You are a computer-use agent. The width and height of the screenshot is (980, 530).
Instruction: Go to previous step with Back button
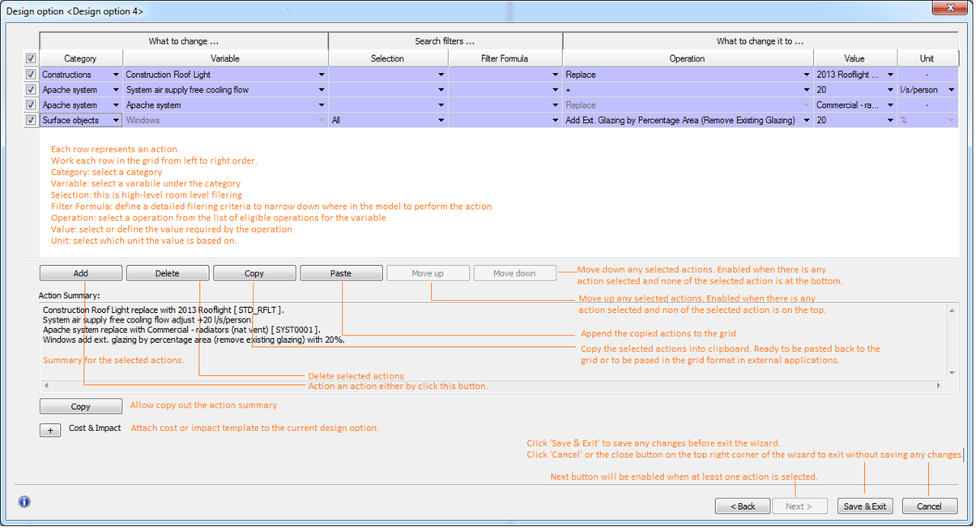click(x=742, y=506)
